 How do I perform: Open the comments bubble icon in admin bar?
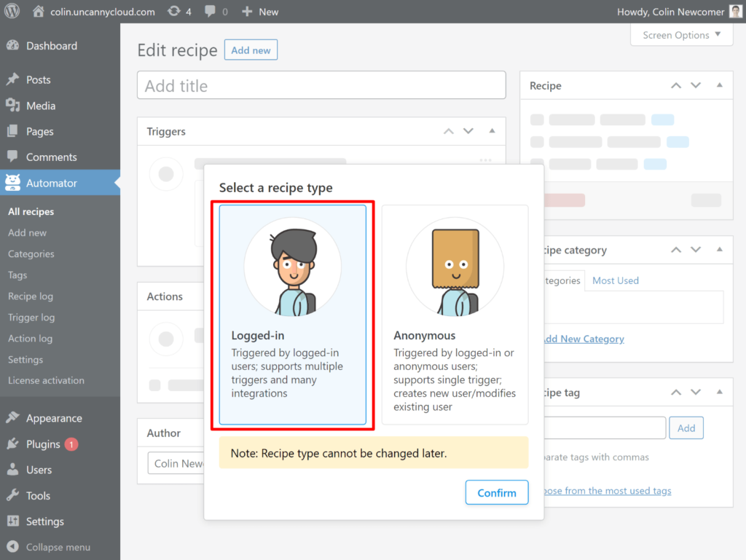(210, 12)
